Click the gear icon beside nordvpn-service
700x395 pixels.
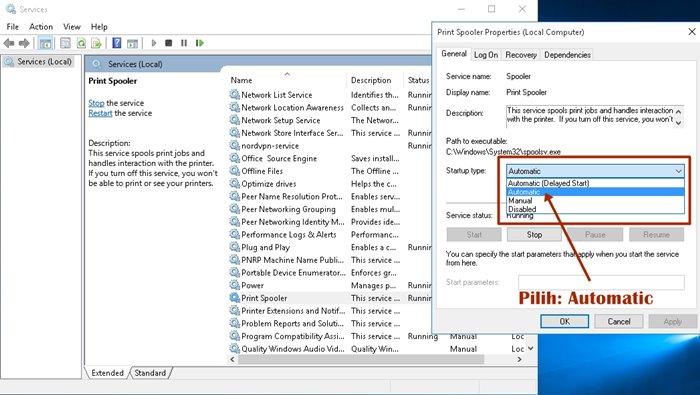coord(234,146)
